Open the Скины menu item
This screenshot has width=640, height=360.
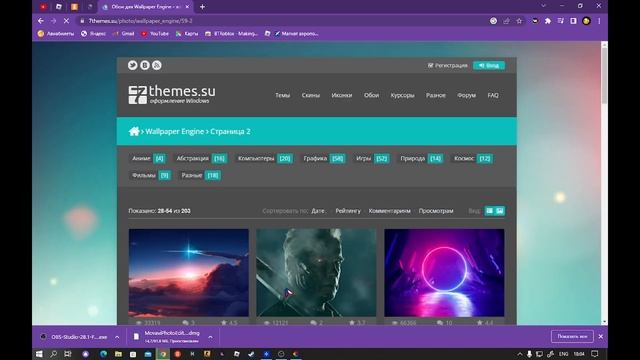(311, 95)
